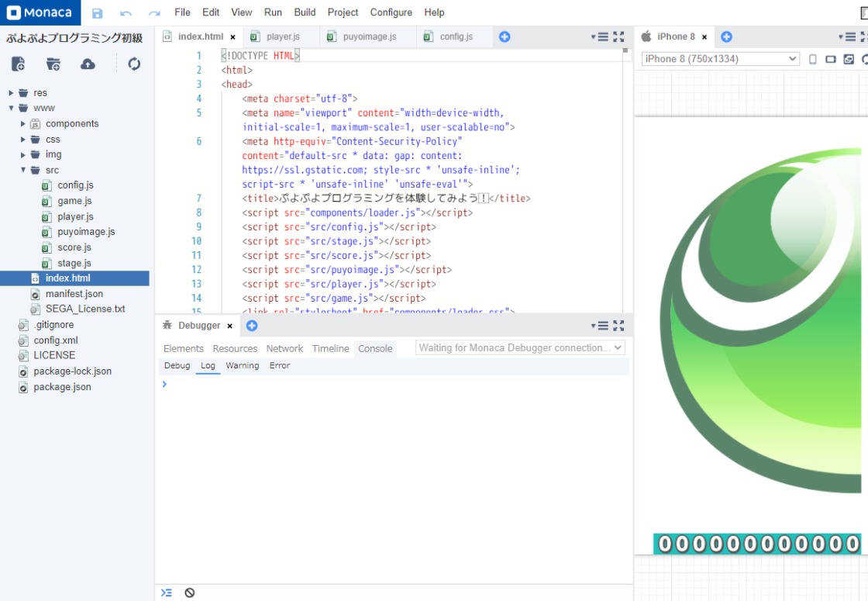Refresh the project file tree

point(134,64)
